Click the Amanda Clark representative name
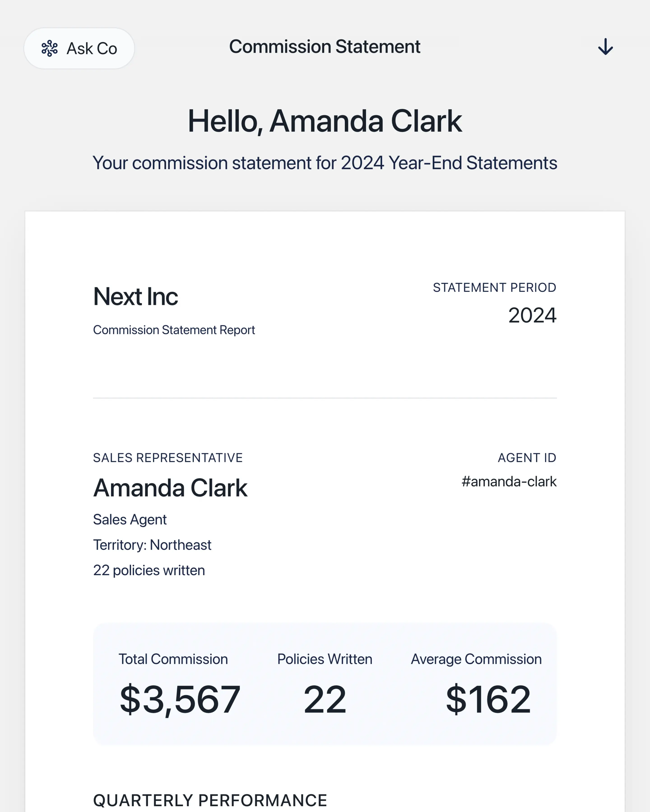This screenshot has width=650, height=812. (x=170, y=488)
